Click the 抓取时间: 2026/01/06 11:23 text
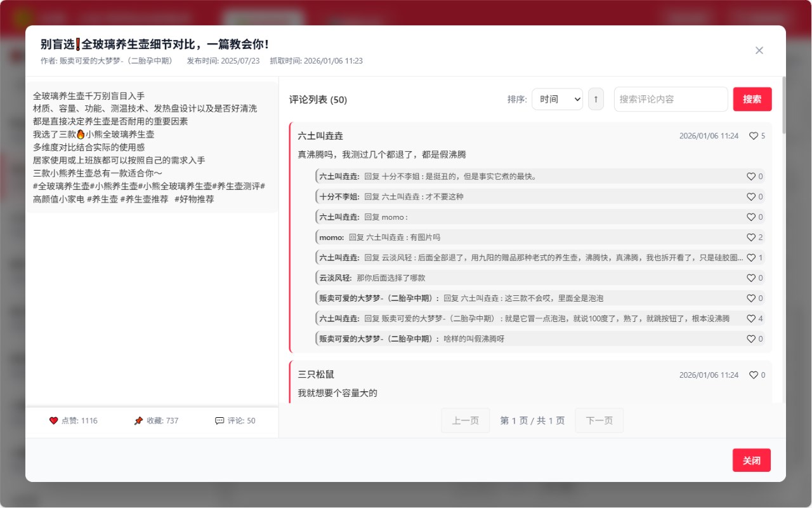812x508 pixels. tap(317, 61)
